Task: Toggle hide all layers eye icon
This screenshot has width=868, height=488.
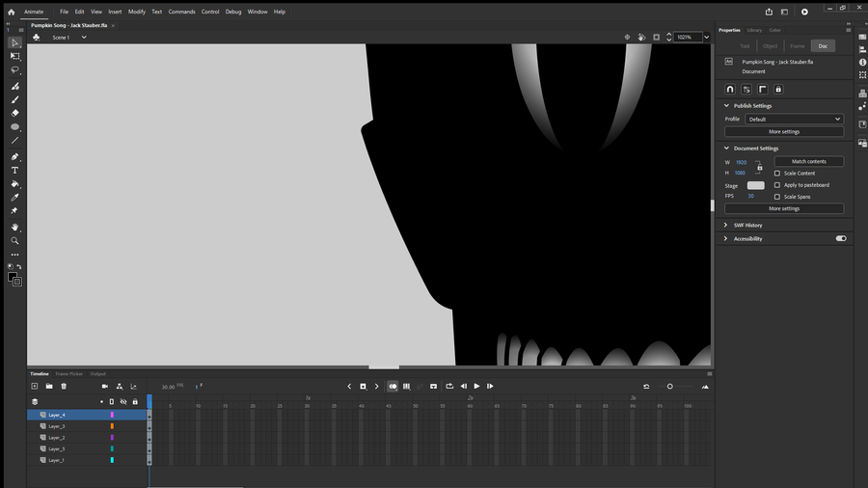Action: click(123, 402)
